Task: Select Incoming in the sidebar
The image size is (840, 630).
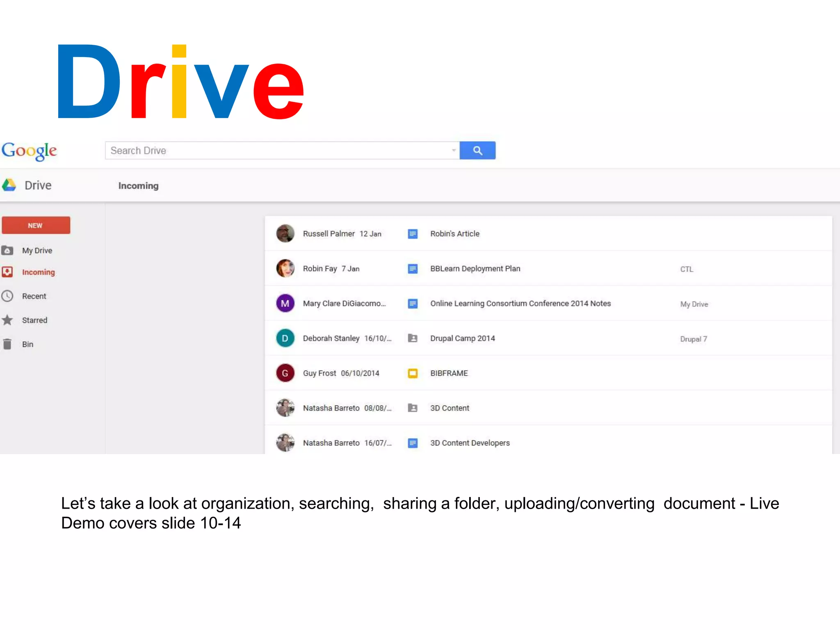Action: coord(38,272)
